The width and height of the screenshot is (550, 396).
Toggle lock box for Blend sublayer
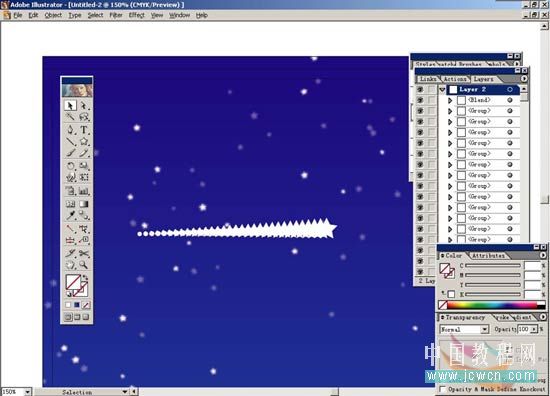431,100
